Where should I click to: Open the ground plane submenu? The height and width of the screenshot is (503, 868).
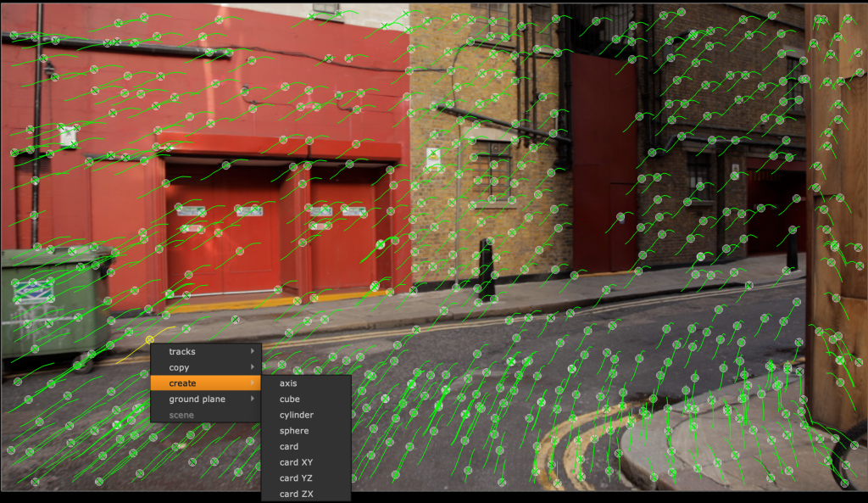pos(205,399)
